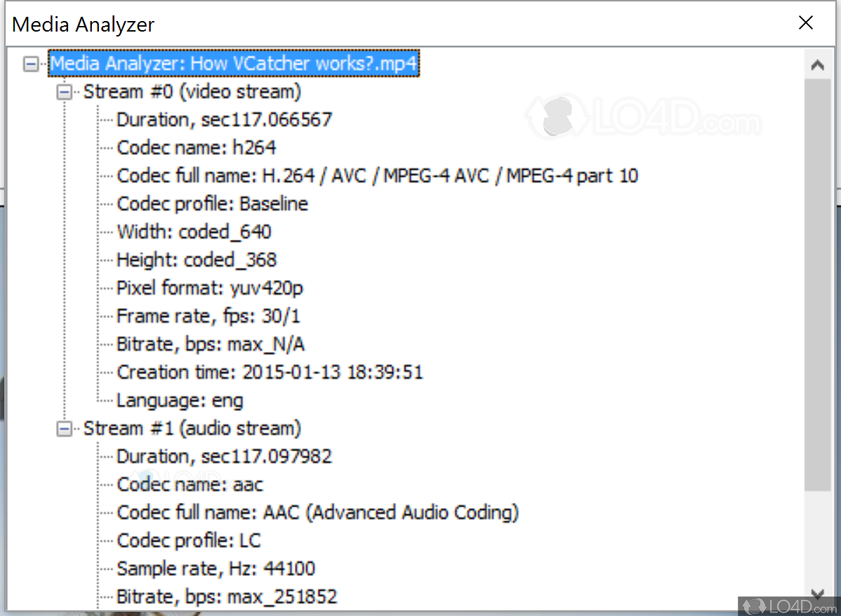Collapse Stream #0 video stream node
The width and height of the screenshot is (841, 616).
click(x=65, y=92)
